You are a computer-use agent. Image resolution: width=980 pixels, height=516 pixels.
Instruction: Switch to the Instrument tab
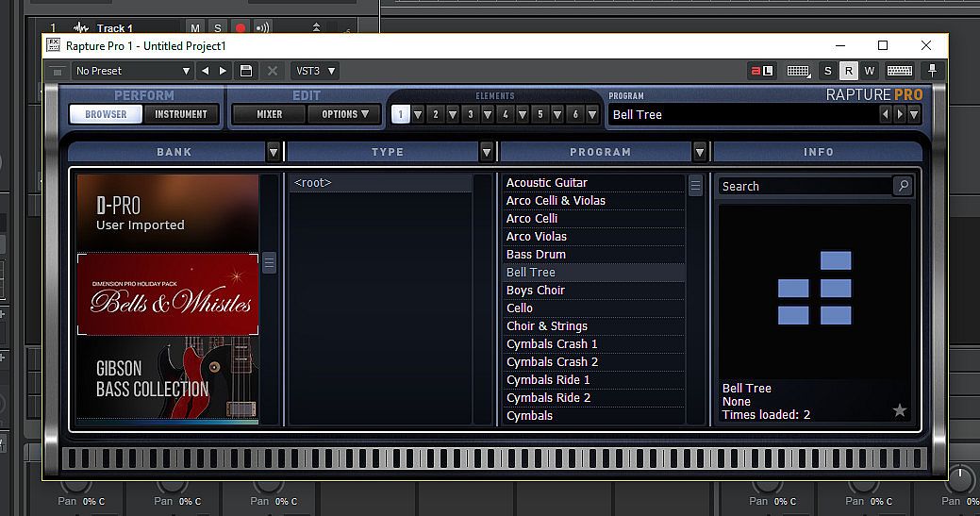click(181, 114)
